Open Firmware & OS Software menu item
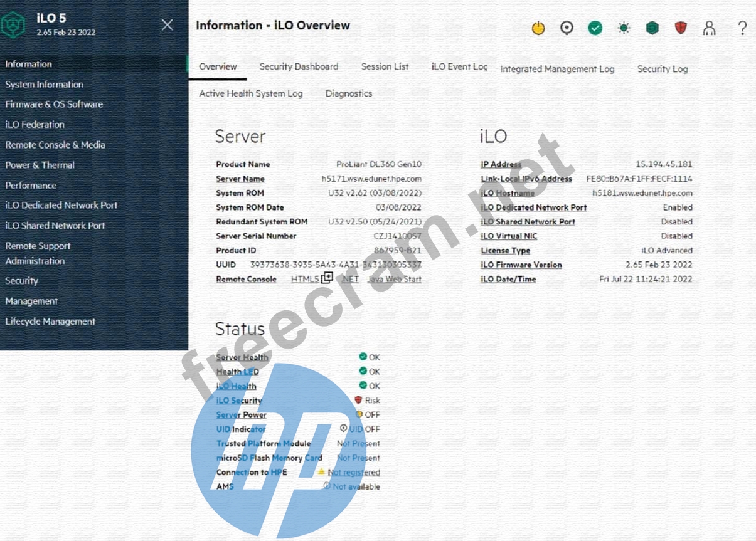The height and width of the screenshot is (541, 756). pos(54,104)
